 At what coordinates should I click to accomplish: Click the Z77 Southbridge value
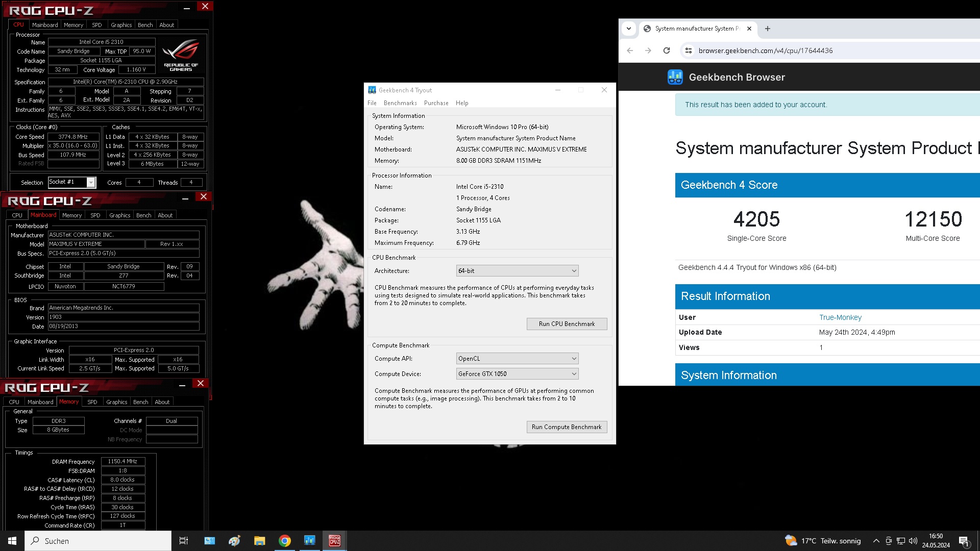[x=124, y=275]
